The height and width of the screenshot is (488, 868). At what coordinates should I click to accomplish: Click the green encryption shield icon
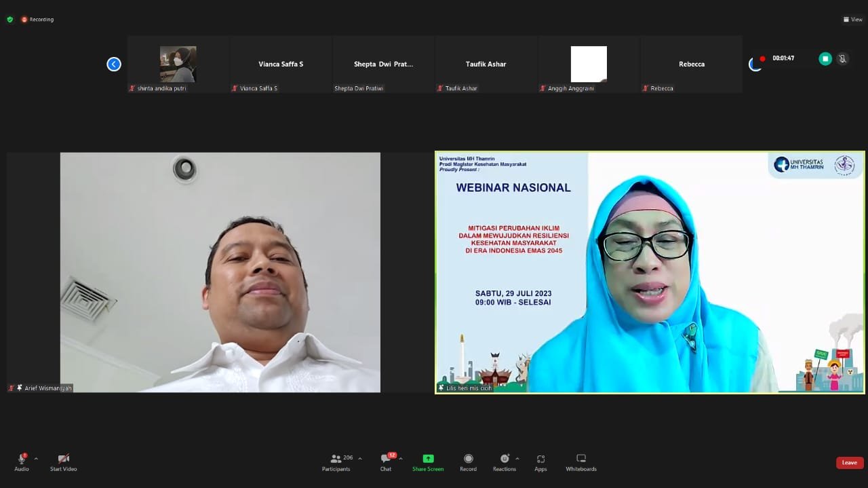9,20
